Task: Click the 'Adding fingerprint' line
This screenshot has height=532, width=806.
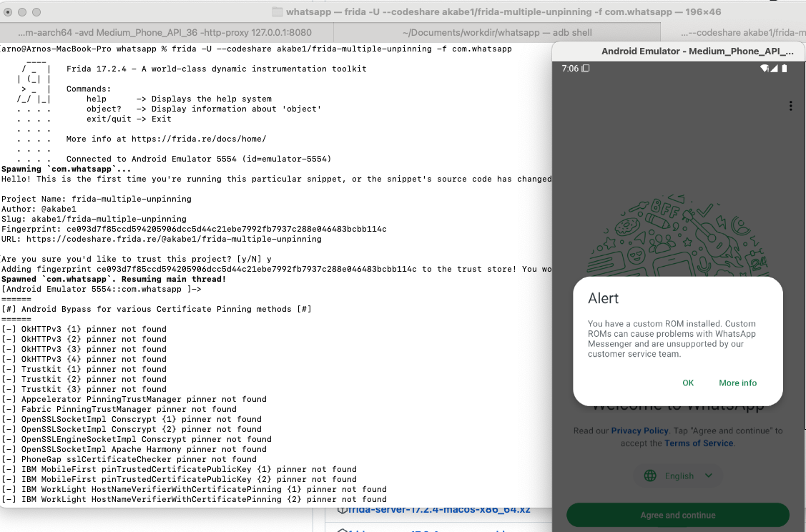Action: point(277,270)
